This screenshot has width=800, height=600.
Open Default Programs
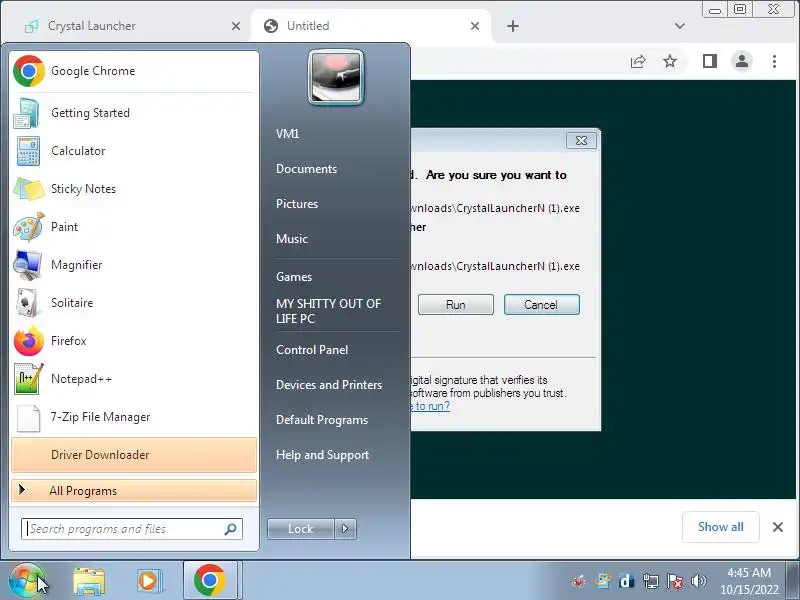pos(322,420)
